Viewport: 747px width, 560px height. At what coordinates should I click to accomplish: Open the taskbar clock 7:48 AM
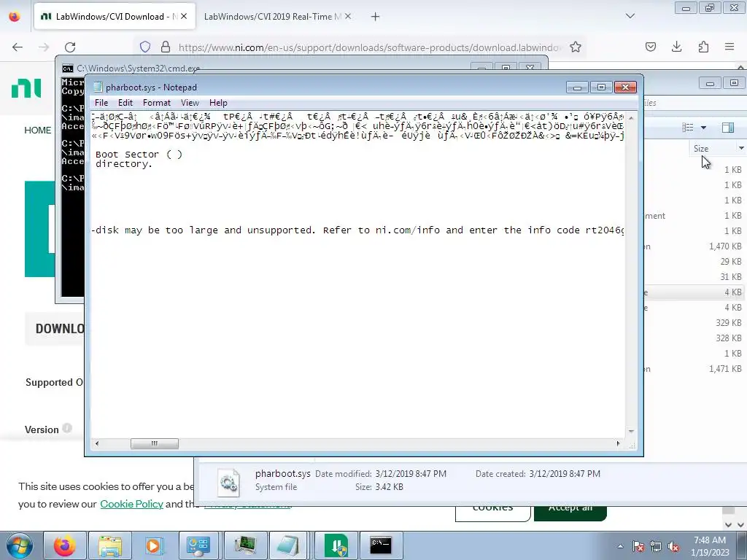[710, 546]
